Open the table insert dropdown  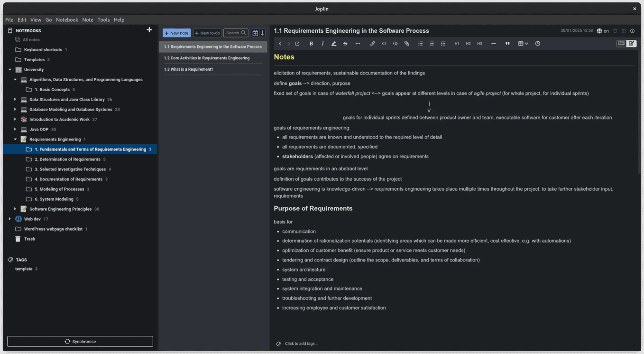coord(523,44)
